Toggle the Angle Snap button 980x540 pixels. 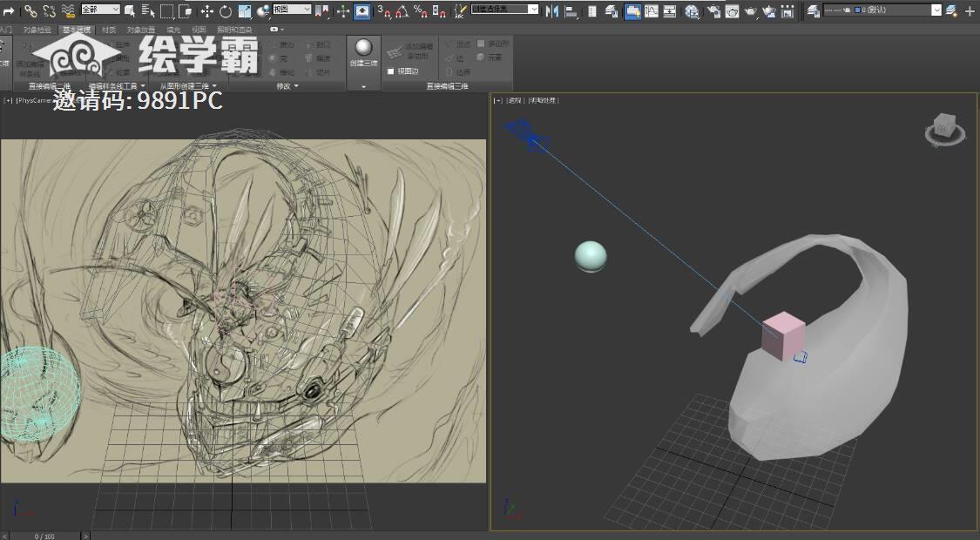402,10
